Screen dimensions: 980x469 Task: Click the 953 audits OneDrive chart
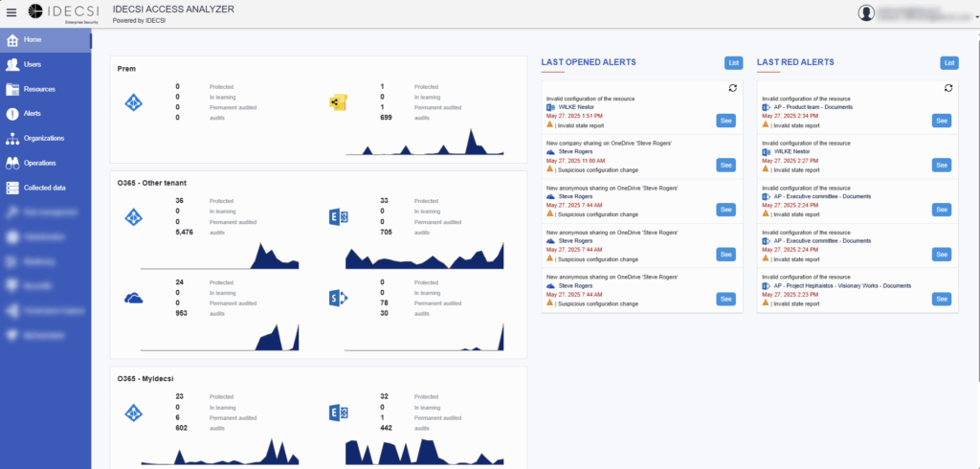pos(220,337)
